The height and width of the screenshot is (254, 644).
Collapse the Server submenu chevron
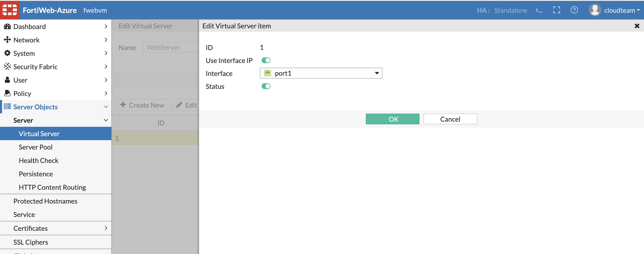click(x=106, y=120)
